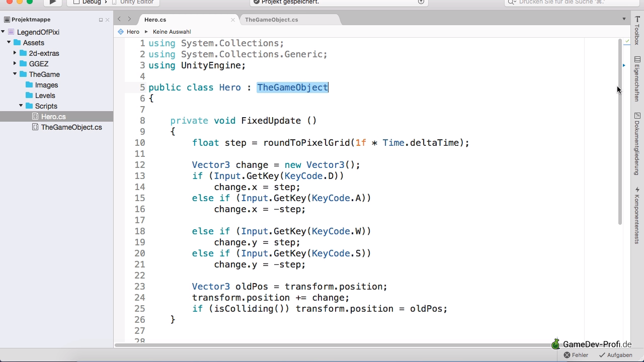This screenshot has width=644, height=362.
Task: Open the Aufgaben task list
Action: tap(615, 355)
